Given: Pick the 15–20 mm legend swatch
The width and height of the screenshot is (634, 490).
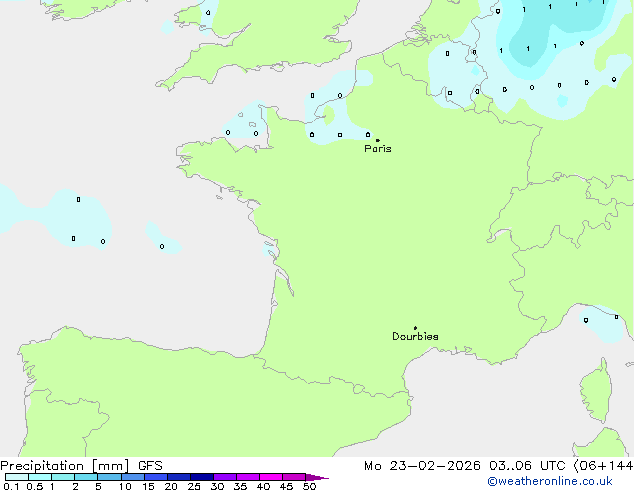Looking at the screenshot, I should (x=156, y=477).
